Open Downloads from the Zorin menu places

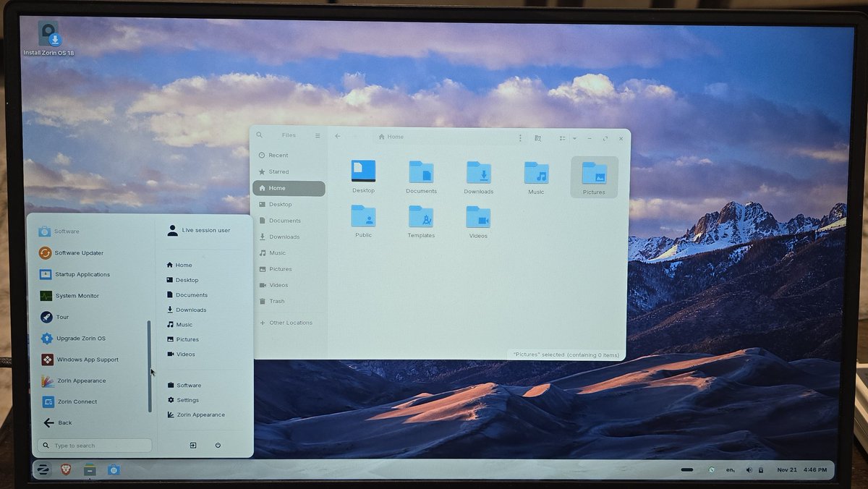(187, 310)
